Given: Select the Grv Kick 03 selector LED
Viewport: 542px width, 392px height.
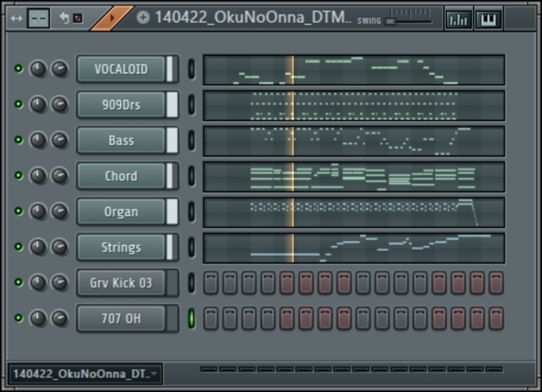Looking at the screenshot, I should point(191,282).
